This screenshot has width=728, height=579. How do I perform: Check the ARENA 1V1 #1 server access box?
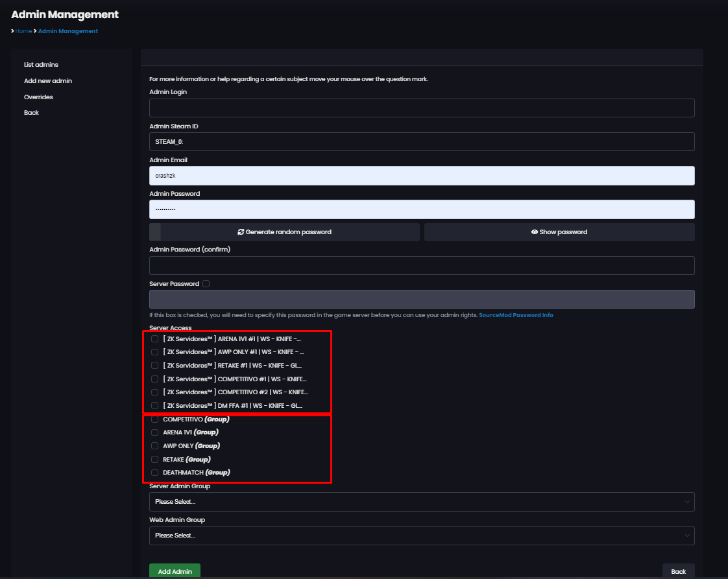(154, 338)
